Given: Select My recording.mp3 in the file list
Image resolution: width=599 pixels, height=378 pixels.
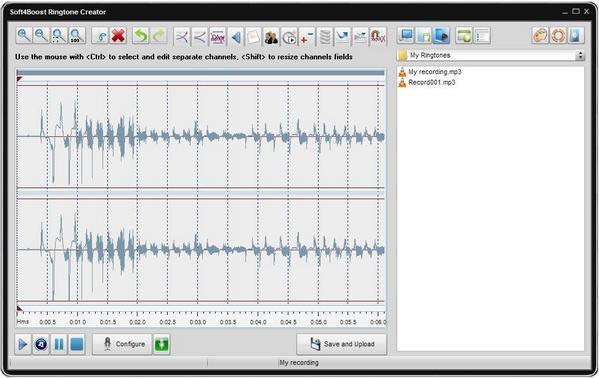Looking at the screenshot, I should point(430,72).
